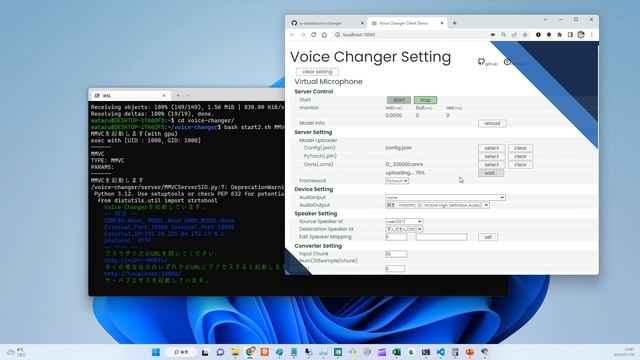Open terminal profile dropdown arrow

[188, 95]
